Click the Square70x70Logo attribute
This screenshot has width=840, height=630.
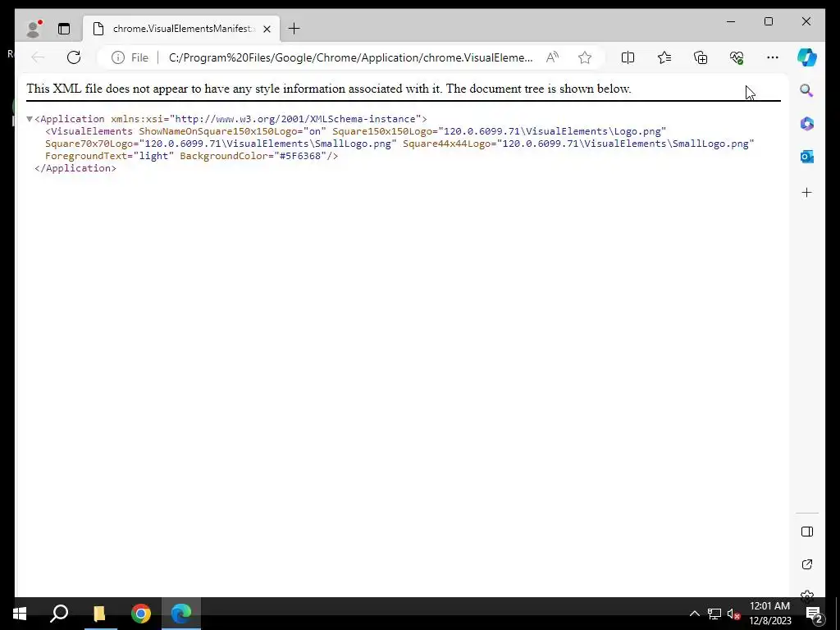click(x=221, y=144)
